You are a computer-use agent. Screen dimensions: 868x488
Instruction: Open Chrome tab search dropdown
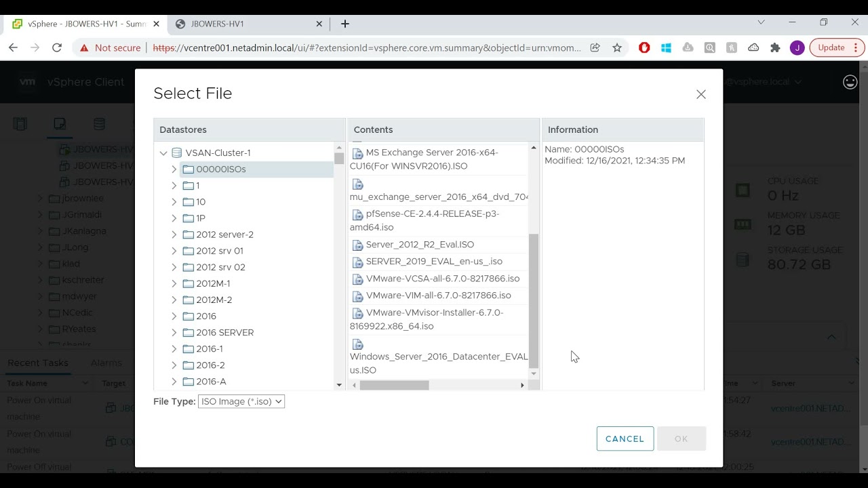(x=761, y=22)
